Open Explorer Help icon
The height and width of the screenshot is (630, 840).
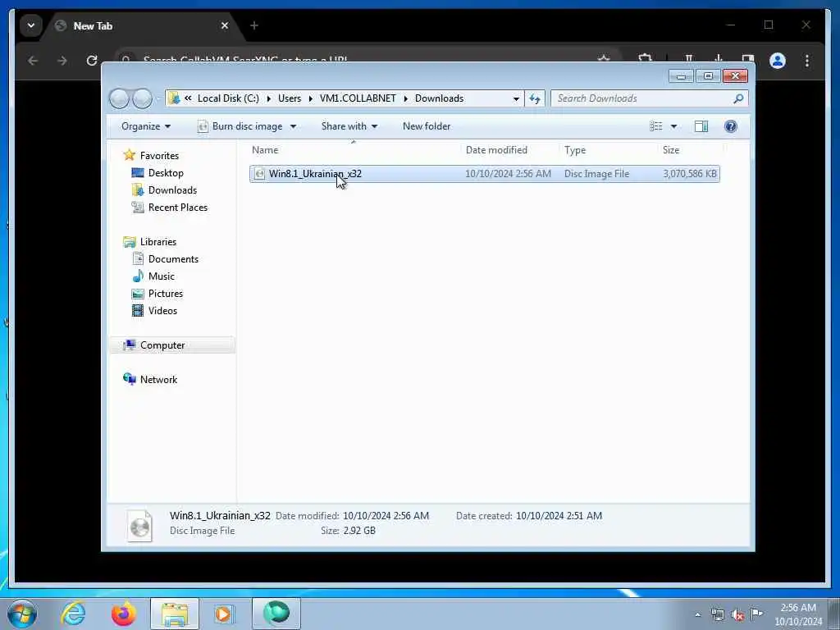point(731,126)
